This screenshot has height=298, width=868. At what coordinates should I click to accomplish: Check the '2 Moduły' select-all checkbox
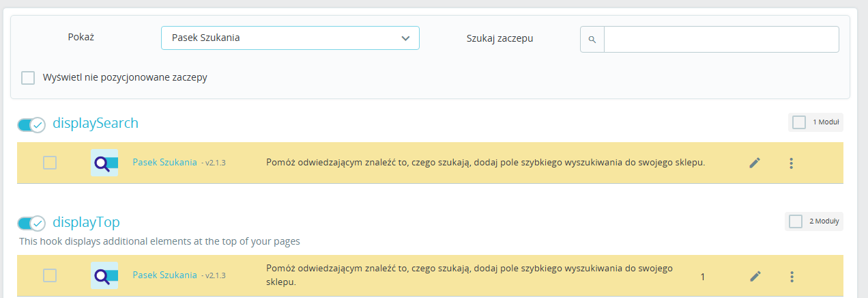796,221
